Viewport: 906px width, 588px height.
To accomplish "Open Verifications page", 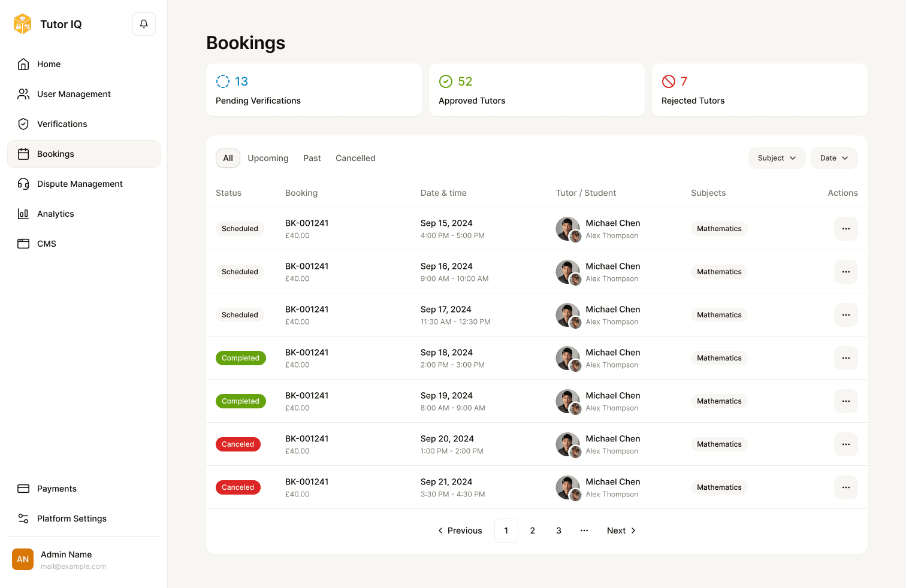I will (84, 124).
